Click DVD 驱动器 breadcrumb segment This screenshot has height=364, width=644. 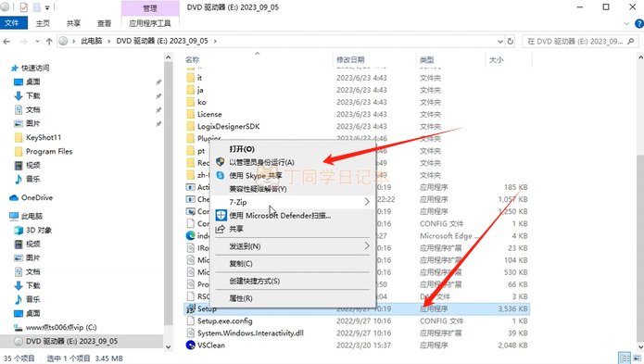pos(162,41)
